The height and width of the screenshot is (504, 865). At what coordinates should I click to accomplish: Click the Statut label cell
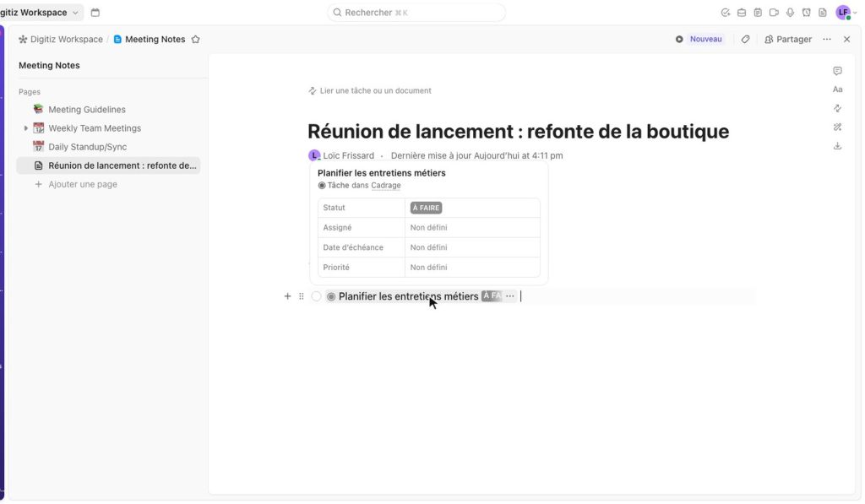[362, 208]
